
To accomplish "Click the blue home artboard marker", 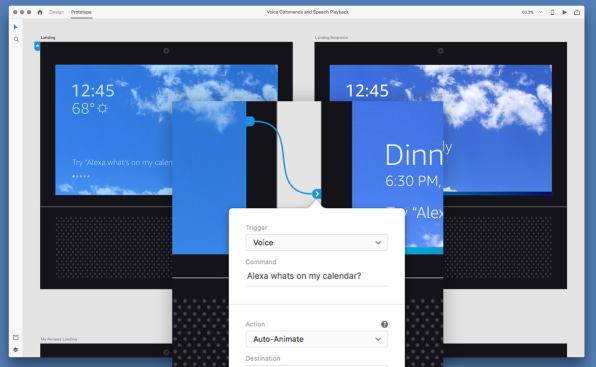I will point(37,46).
